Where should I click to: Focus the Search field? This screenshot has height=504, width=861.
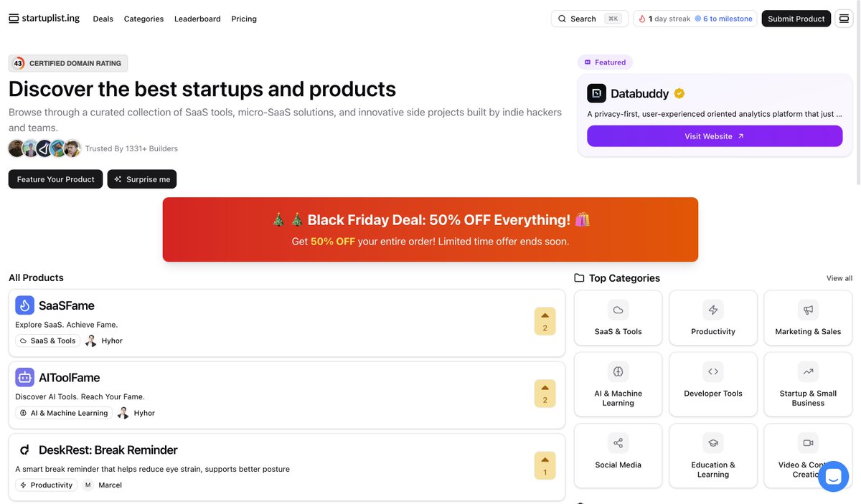590,19
